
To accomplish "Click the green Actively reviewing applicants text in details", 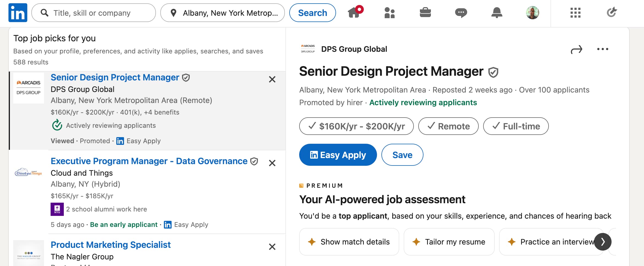I will pos(423,102).
